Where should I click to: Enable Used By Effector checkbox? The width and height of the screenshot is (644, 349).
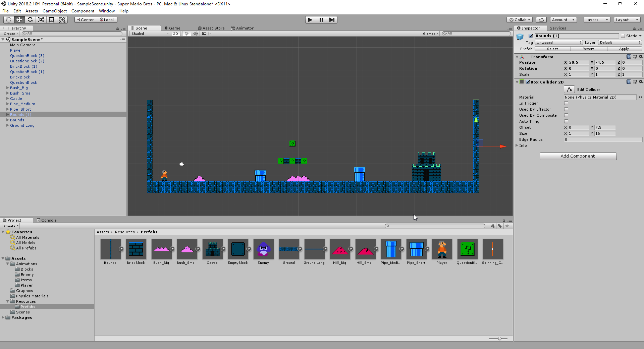[566, 109]
